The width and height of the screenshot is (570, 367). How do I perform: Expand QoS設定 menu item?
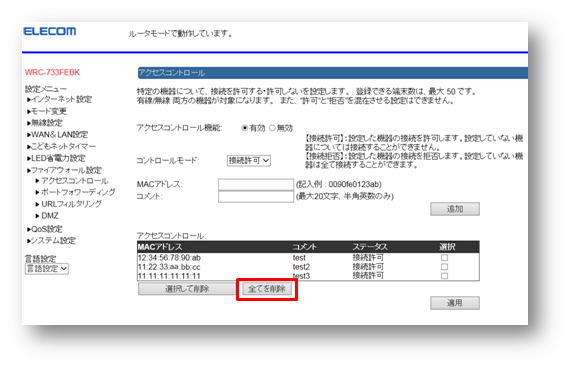[45, 229]
